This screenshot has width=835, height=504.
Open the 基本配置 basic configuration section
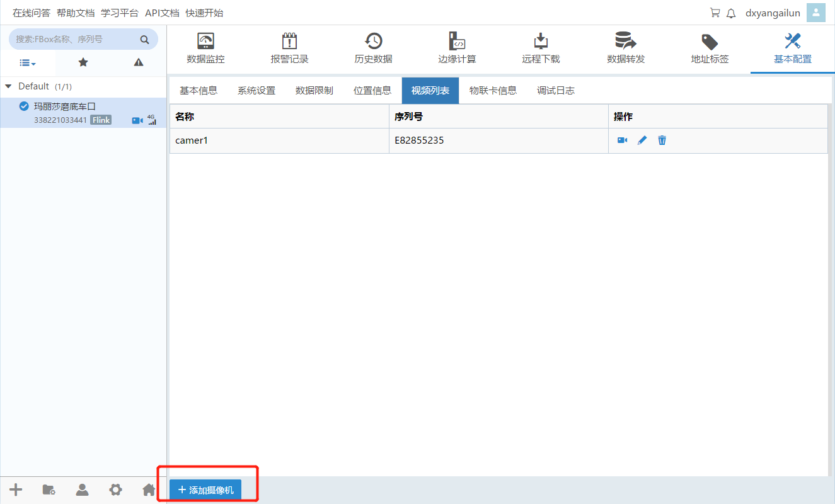click(793, 49)
